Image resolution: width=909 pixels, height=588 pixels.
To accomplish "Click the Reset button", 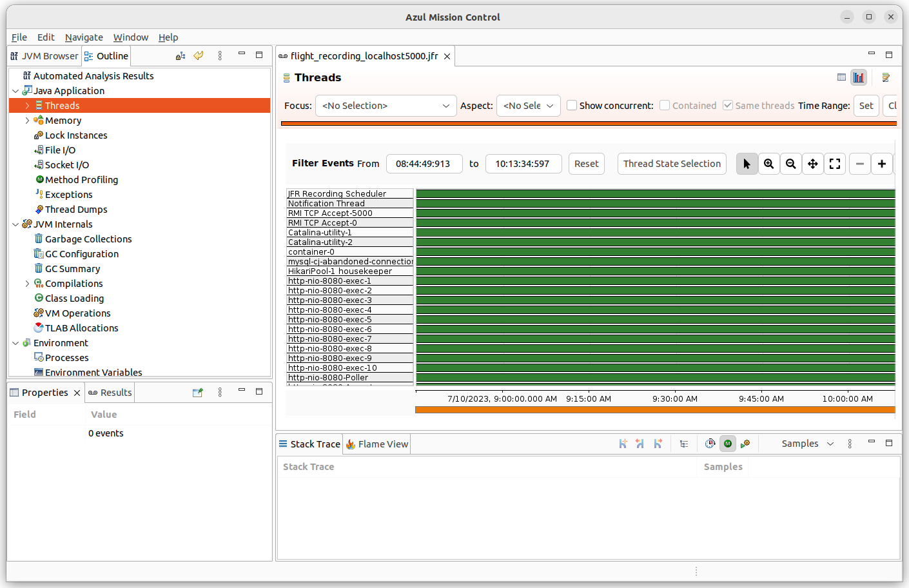I will [x=586, y=164].
